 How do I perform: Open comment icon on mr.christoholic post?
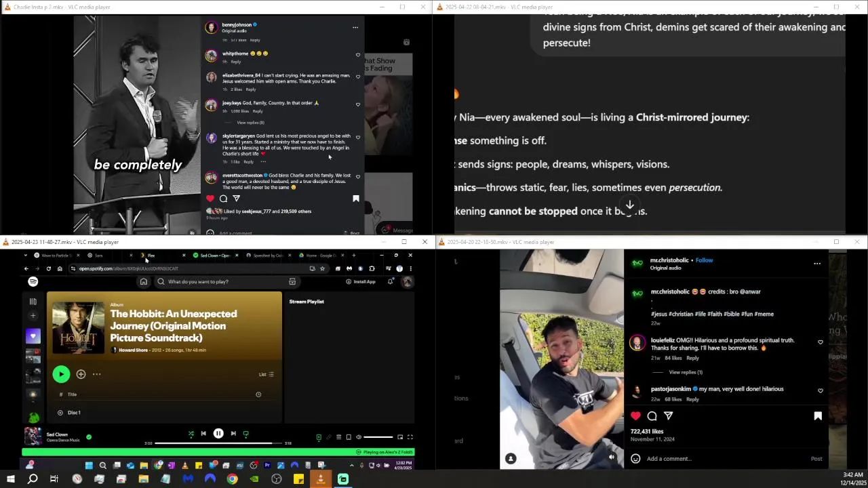pos(652,416)
